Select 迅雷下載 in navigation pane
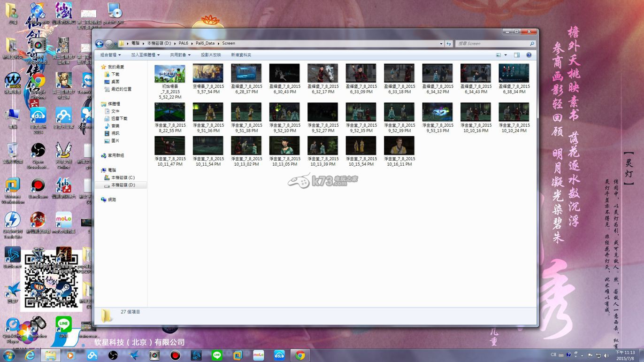This screenshot has width=644, height=362. point(115,119)
